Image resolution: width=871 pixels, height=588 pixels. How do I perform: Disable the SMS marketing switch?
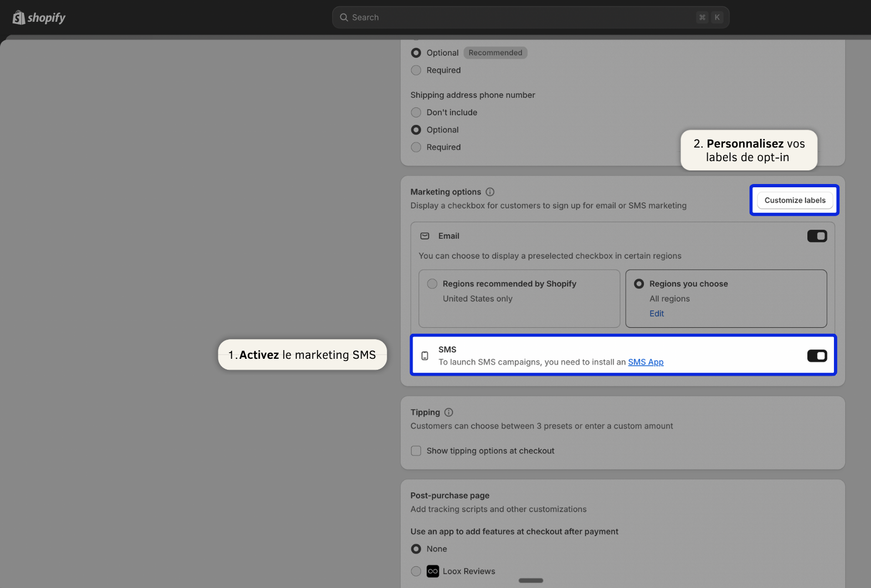click(817, 356)
